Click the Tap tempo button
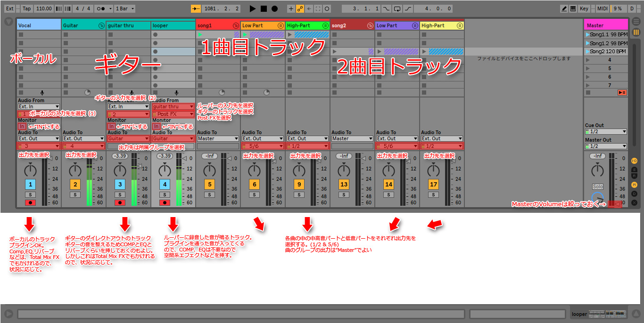Image resolution: width=644 pixels, height=323 pixels. coord(26,8)
